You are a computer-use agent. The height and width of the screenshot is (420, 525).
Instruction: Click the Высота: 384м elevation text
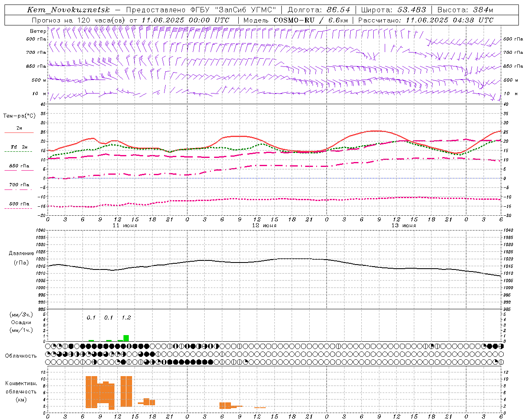pyautogui.click(x=465, y=10)
